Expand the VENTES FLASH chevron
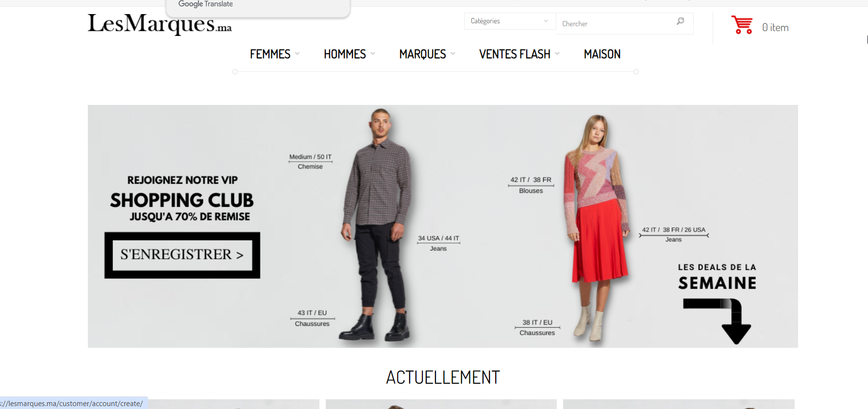This screenshot has height=409, width=868. click(x=557, y=54)
